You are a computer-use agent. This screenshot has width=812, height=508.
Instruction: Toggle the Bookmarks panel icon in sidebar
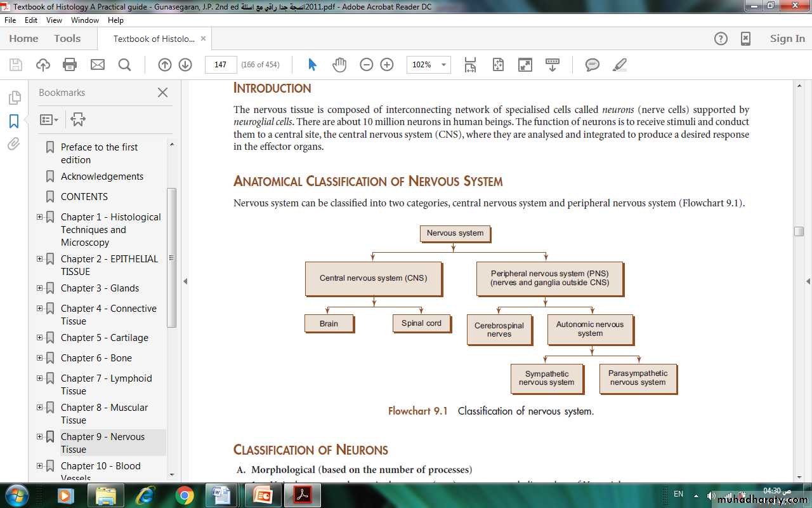click(x=14, y=121)
